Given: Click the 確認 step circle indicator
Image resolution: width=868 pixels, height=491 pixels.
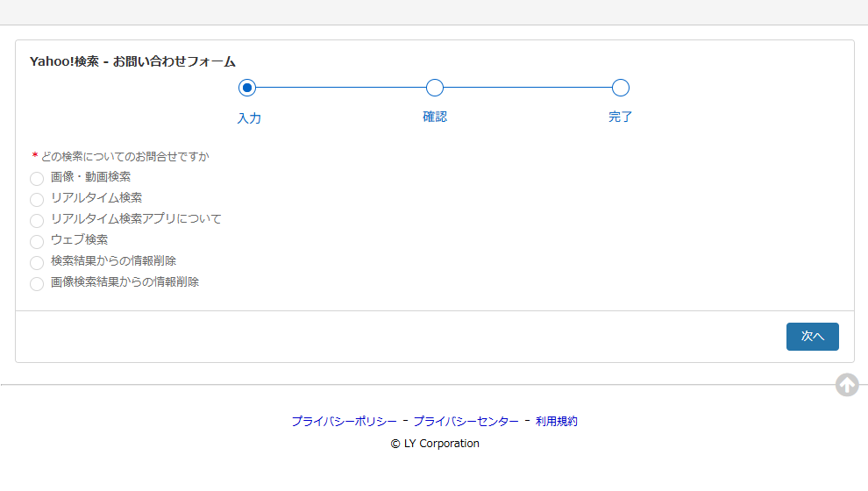Looking at the screenshot, I should click(434, 88).
